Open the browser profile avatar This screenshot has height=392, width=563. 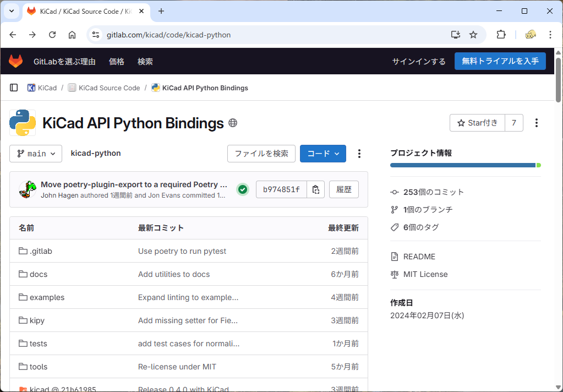click(531, 35)
